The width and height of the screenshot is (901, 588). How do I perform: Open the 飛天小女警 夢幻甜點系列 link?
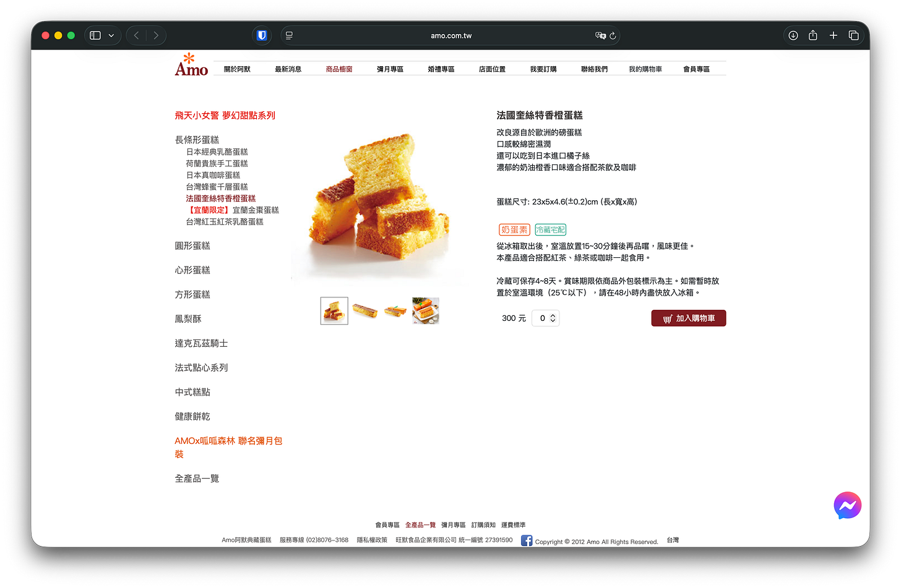point(225,116)
